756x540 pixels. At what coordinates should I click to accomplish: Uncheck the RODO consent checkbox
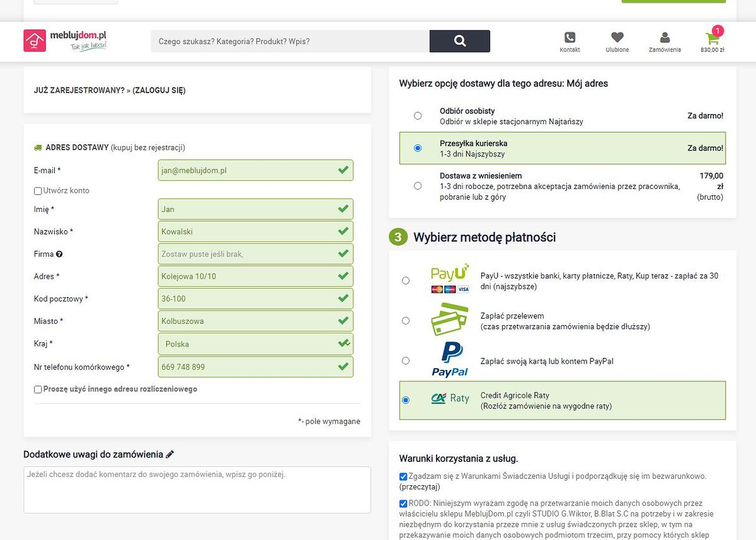coord(403,503)
